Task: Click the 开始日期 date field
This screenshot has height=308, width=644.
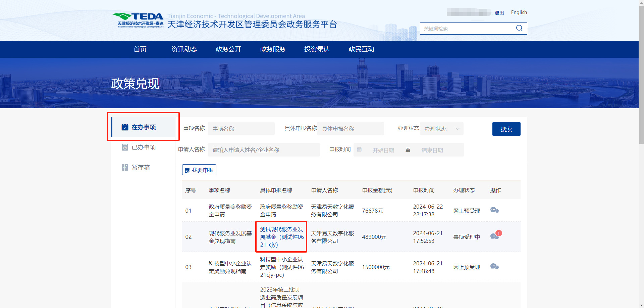Action: [383, 150]
